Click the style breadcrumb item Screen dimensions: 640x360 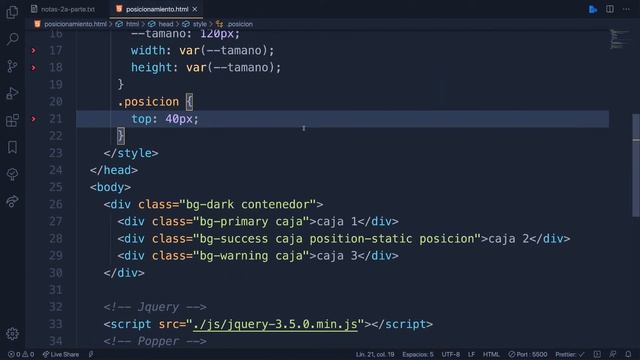point(200,24)
